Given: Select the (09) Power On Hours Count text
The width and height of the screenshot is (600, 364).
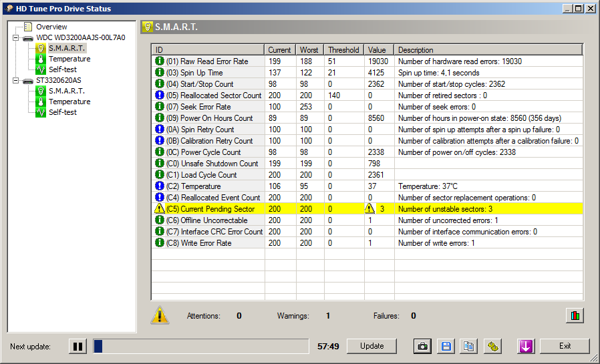Looking at the screenshot, I should (x=209, y=118).
